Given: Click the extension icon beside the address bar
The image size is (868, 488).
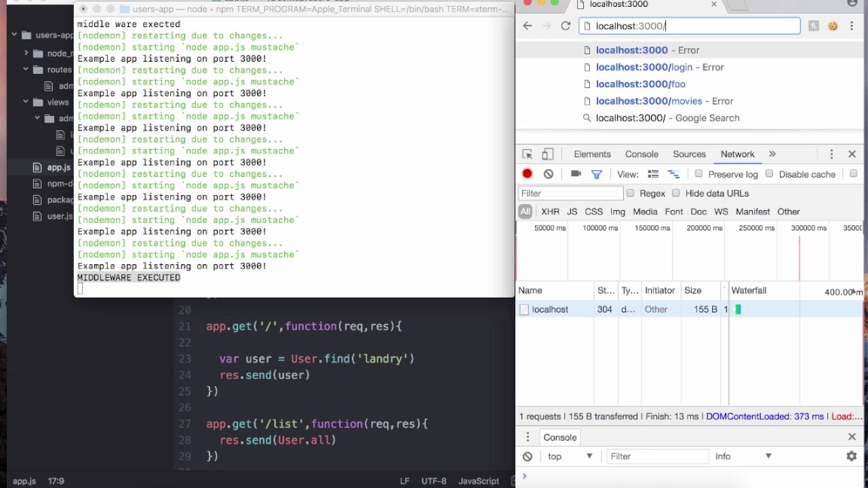Looking at the screenshot, I should (814, 26).
